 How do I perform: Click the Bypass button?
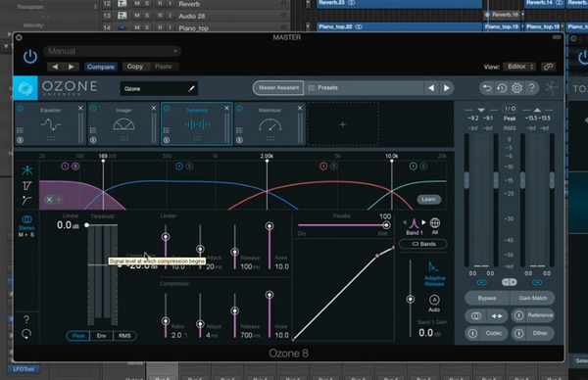tap(487, 298)
